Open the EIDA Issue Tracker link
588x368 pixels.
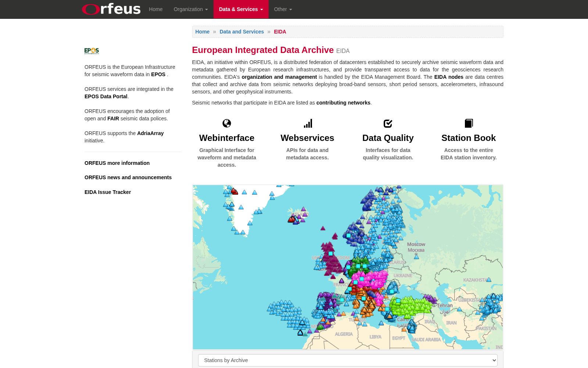[x=108, y=192]
